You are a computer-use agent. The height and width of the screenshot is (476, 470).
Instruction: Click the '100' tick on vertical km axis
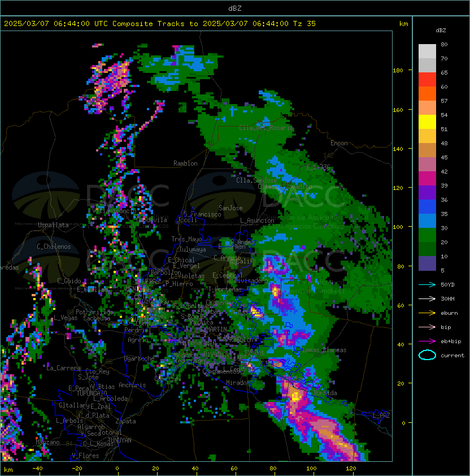coord(398,227)
